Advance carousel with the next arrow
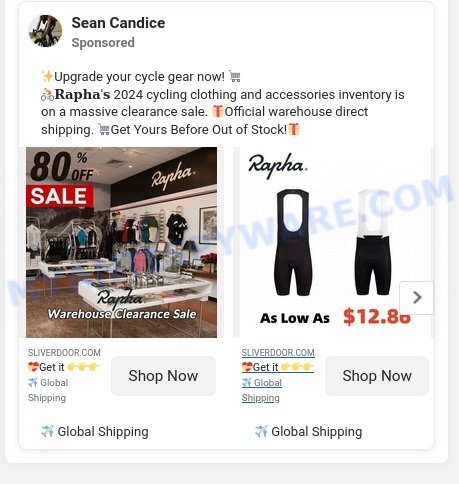Screen dimensions: 459x484 (x=416, y=297)
